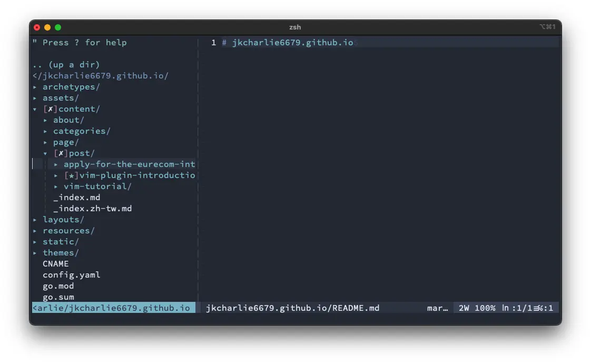
Task: Click the zsh title in the window titlebar
Action: [295, 27]
